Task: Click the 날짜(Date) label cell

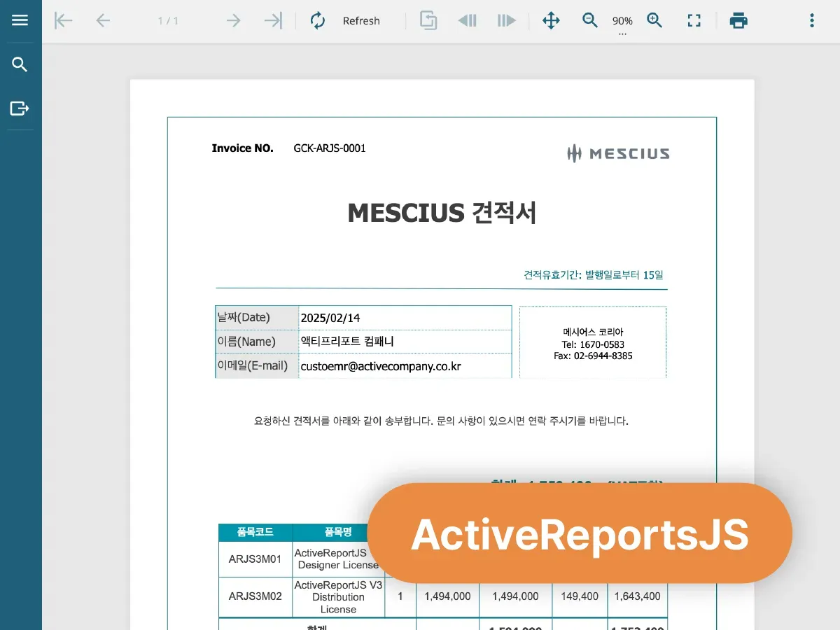Action: tap(257, 317)
